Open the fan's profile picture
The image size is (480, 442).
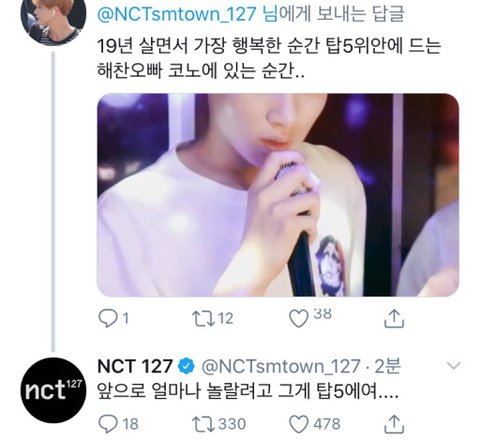click(x=53, y=21)
